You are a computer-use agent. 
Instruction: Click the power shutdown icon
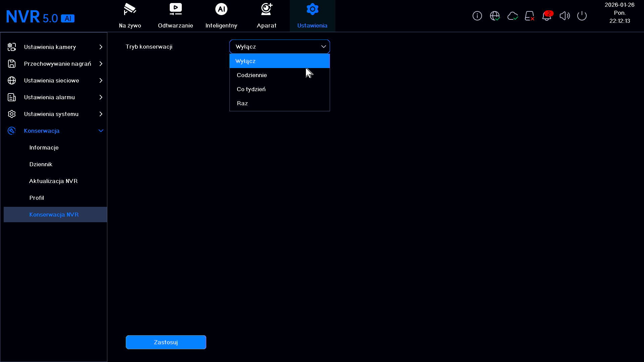pos(582,16)
